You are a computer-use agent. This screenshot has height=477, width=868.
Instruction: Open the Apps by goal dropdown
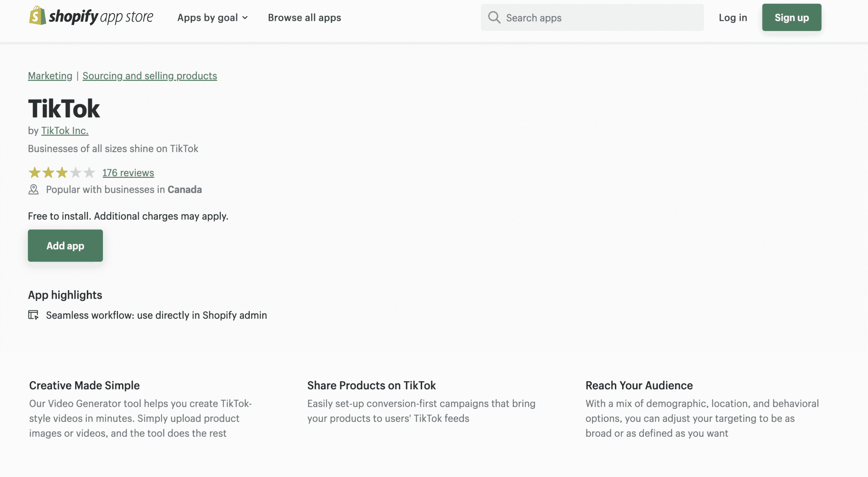coord(209,17)
